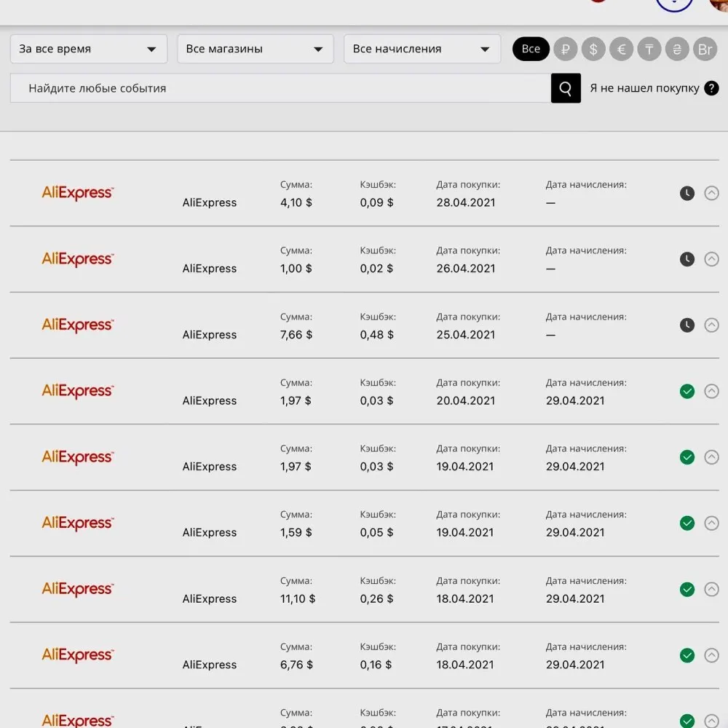The image size is (728, 728).
Task: Click AliExpress logo in 7,66 $ row
Action: pyautogui.click(x=78, y=325)
